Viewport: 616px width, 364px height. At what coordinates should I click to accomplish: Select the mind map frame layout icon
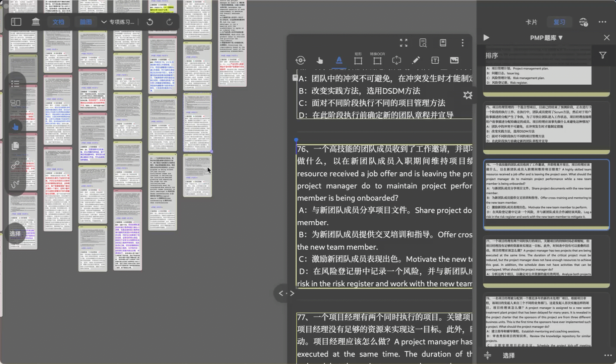[x=15, y=103]
